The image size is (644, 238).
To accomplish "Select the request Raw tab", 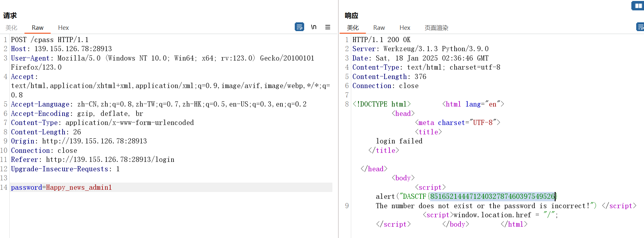I will pos(38,28).
